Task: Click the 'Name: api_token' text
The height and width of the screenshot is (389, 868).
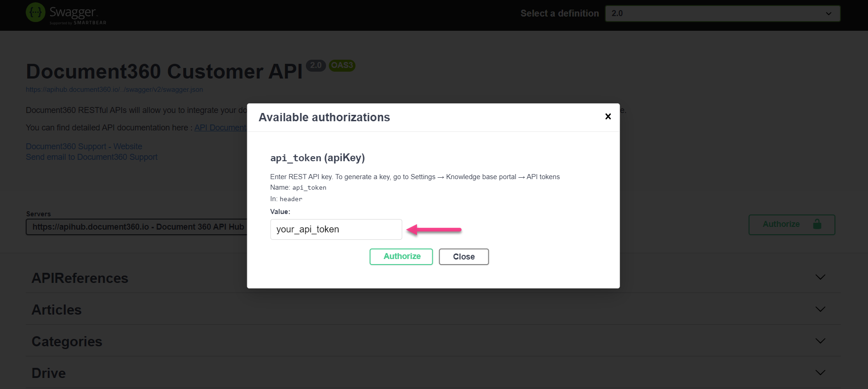Action: pyautogui.click(x=298, y=187)
